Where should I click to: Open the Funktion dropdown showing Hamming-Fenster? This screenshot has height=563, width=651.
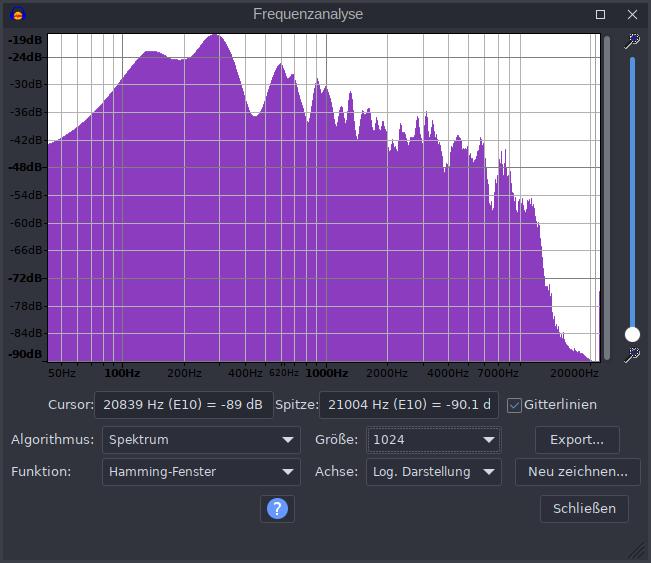pyautogui.click(x=201, y=472)
